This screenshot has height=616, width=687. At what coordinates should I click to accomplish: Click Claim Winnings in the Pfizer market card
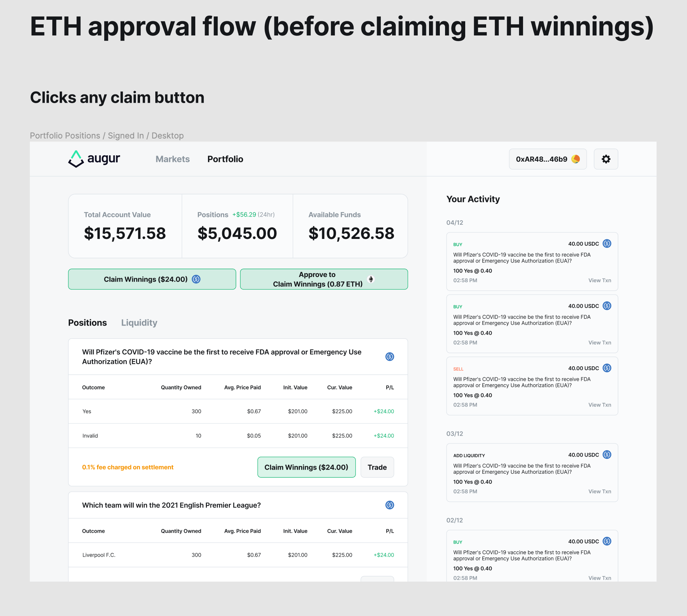(306, 467)
